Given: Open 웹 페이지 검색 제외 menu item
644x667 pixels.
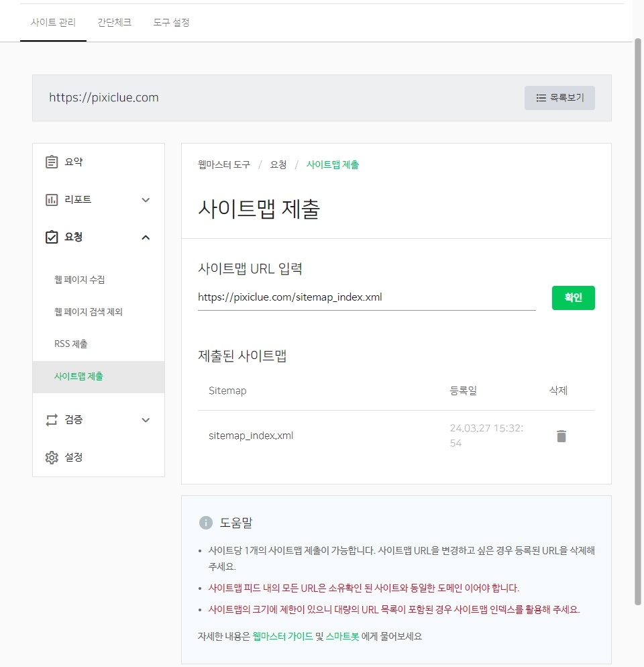Looking at the screenshot, I should coord(89,312).
